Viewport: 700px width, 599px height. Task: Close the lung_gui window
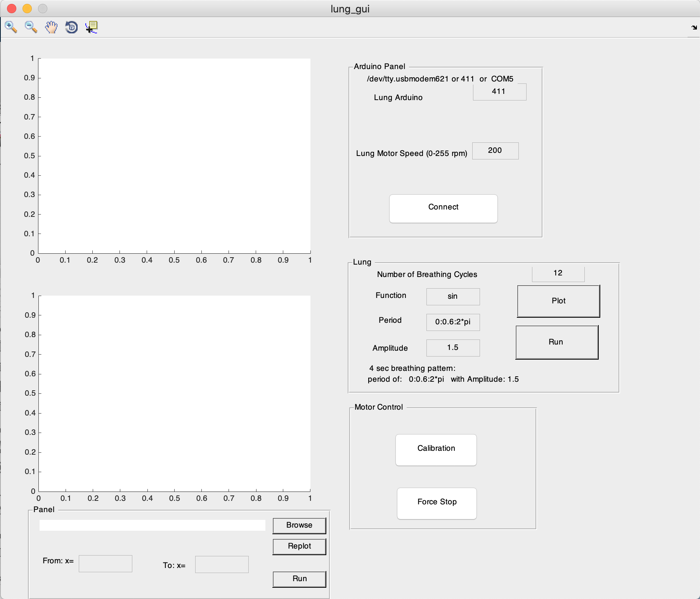click(x=12, y=8)
